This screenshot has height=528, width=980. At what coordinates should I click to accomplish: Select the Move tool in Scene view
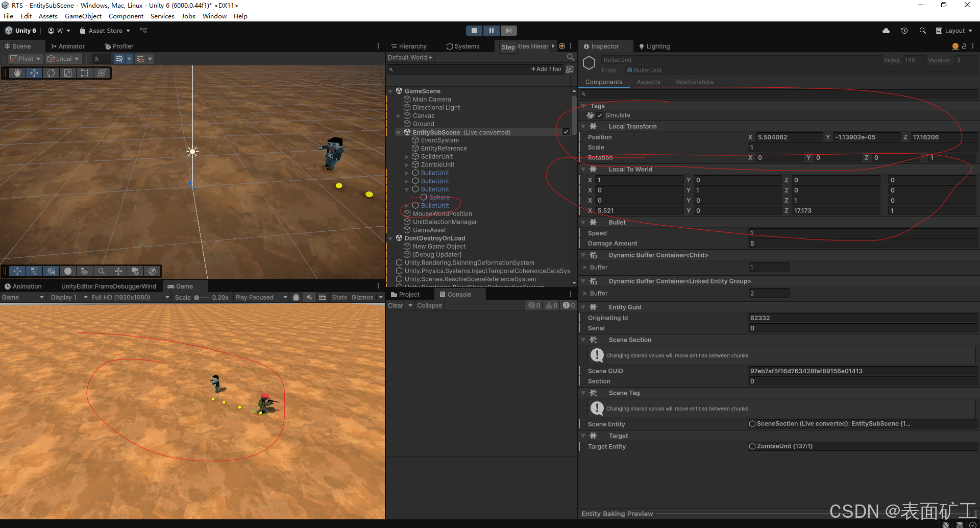pyautogui.click(x=34, y=73)
